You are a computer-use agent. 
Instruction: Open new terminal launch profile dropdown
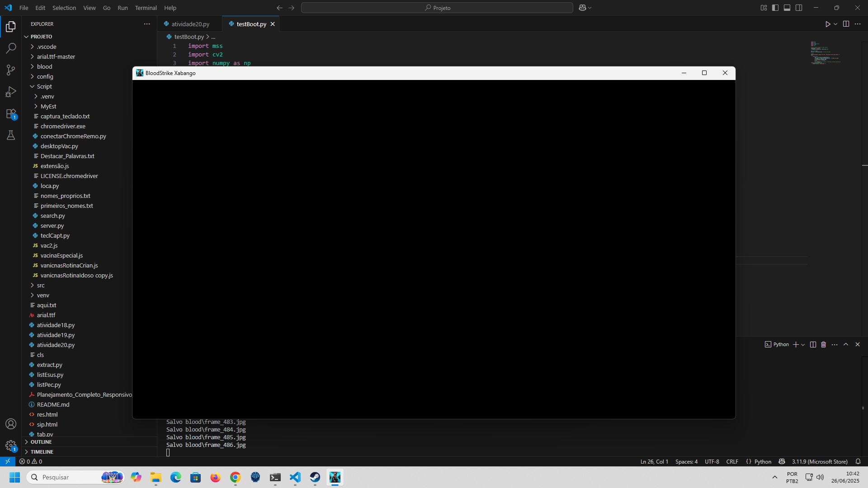pyautogui.click(x=803, y=345)
